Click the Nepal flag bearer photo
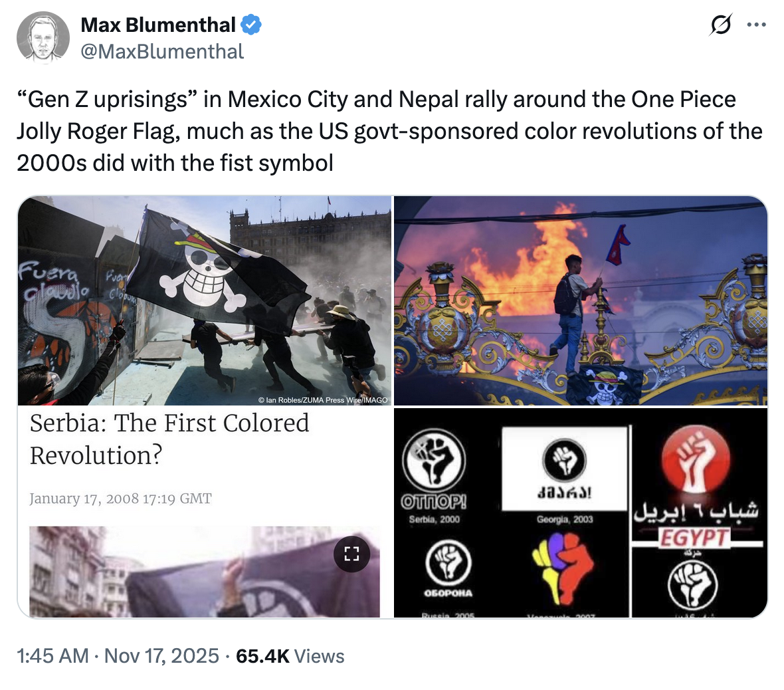The image size is (784, 690). [x=580, y=299]
